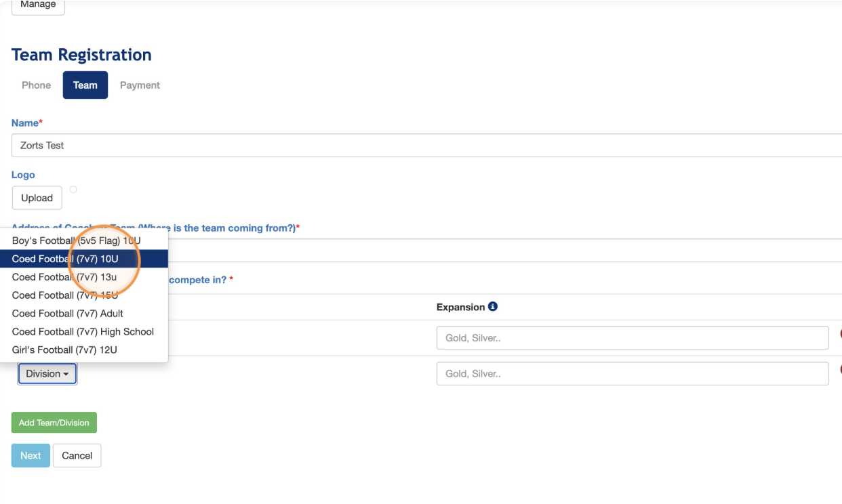Click the Next button
The width and height of the screenshot is (842, 504).
[31, 456]
